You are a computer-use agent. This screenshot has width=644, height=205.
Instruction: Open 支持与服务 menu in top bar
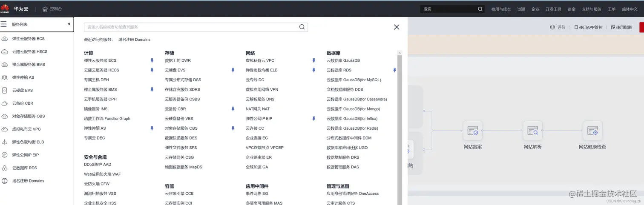click(592, 9)
